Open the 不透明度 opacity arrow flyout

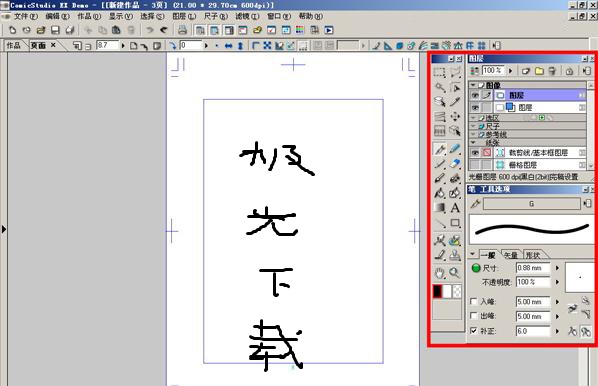(x=557, y=282)
